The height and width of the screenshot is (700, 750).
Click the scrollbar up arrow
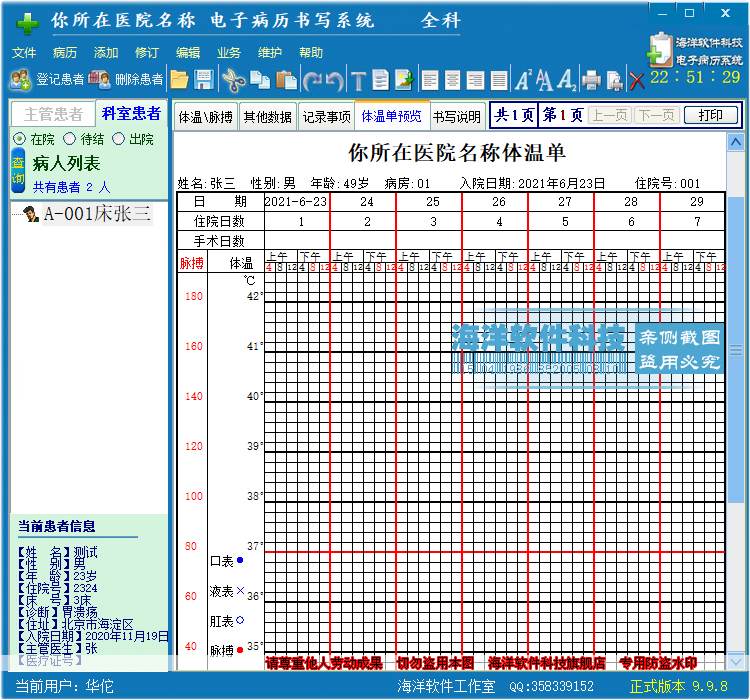tap(735, 142)
